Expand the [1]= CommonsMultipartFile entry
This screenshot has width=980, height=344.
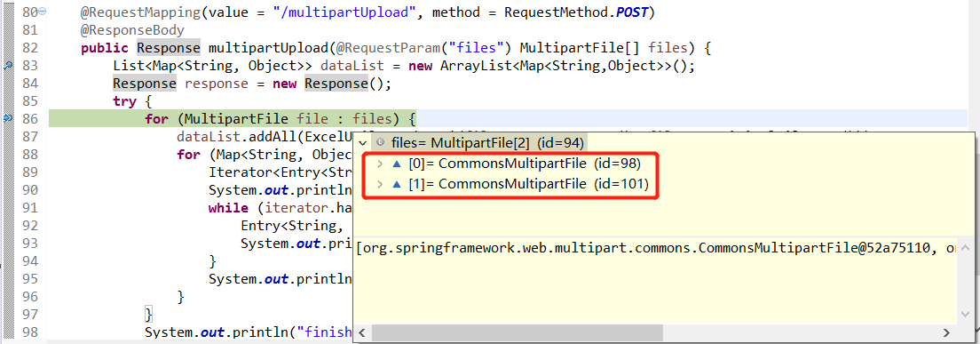click(381, 184)
